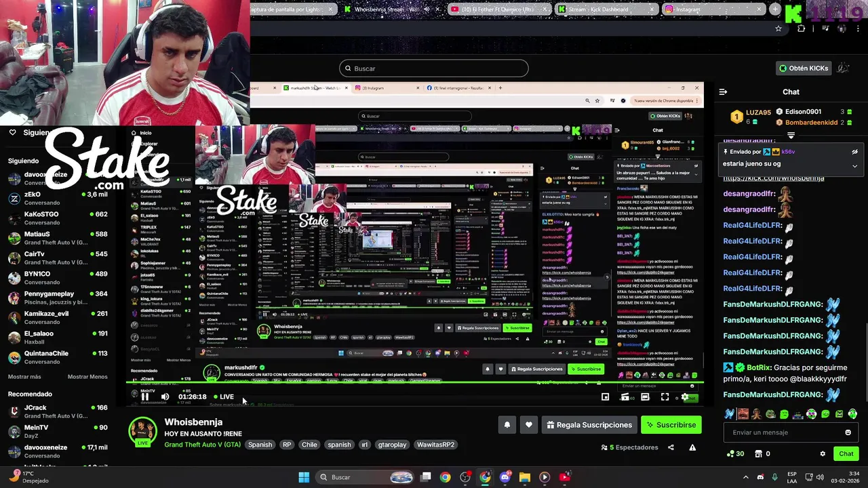Open Discord from the taskbar
868x488 pixels.
click(505, 477)
